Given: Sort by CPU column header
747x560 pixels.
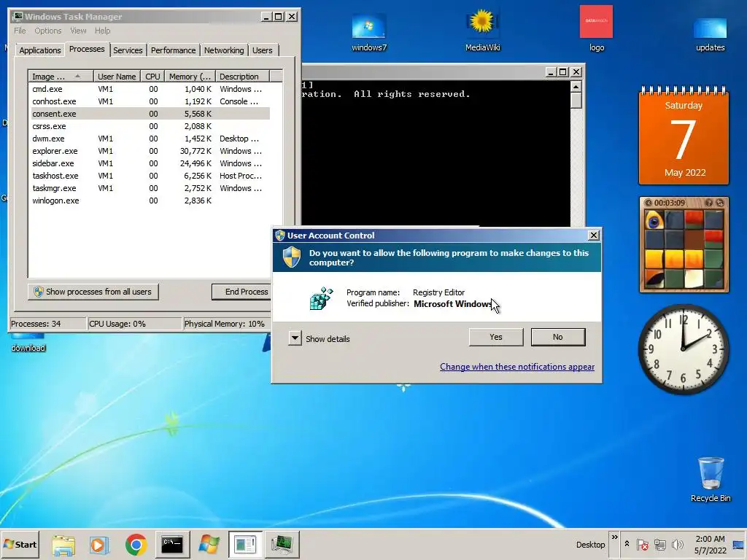Looking at the screenshot, I should pos(152,76).
